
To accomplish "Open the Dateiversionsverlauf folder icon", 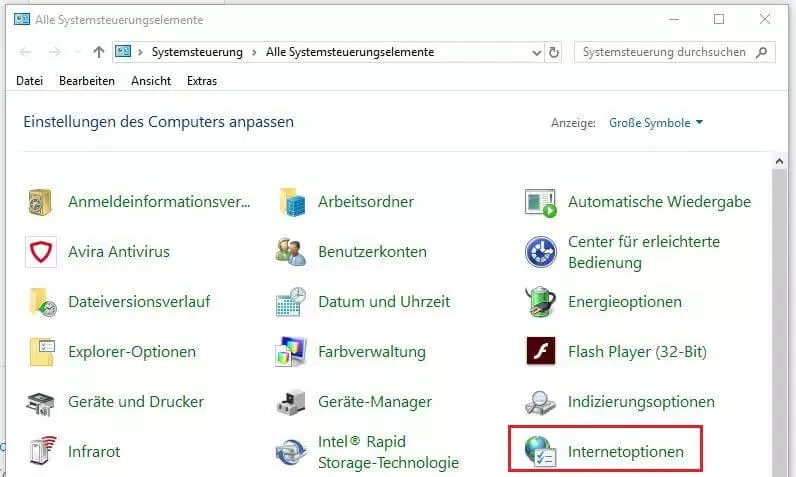I will pyautogui.click(x=43, y=302).
